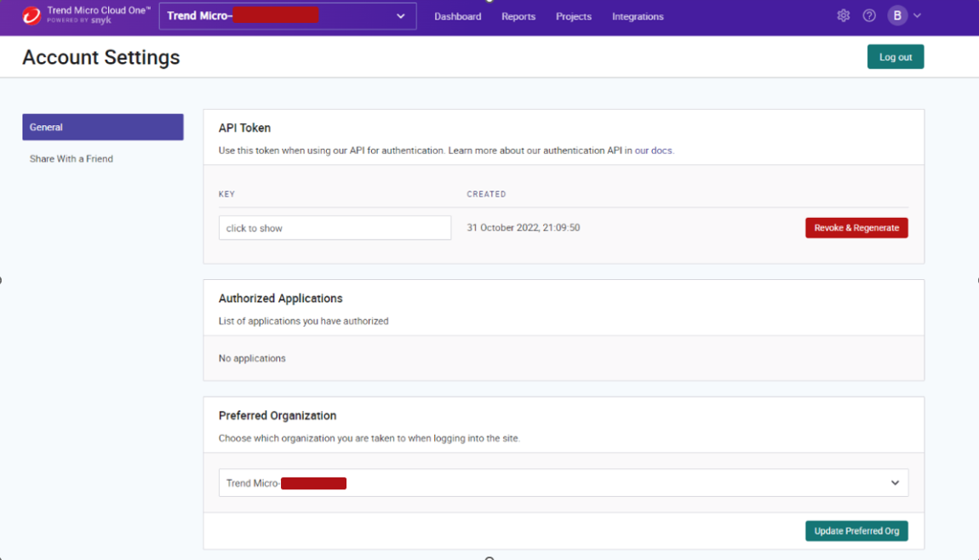The image size is (979, 560).
Task: Switch to Share With a Friend
Action: point(72,159)
